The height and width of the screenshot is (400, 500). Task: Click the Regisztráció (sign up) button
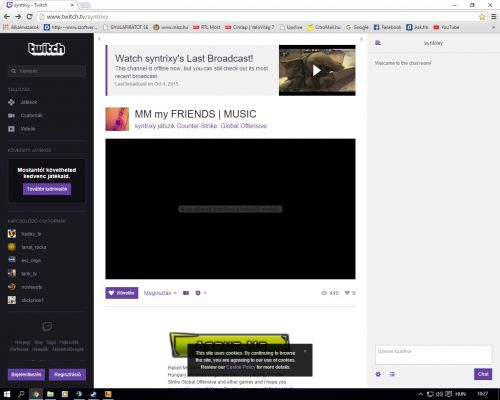tap(67, 374)
